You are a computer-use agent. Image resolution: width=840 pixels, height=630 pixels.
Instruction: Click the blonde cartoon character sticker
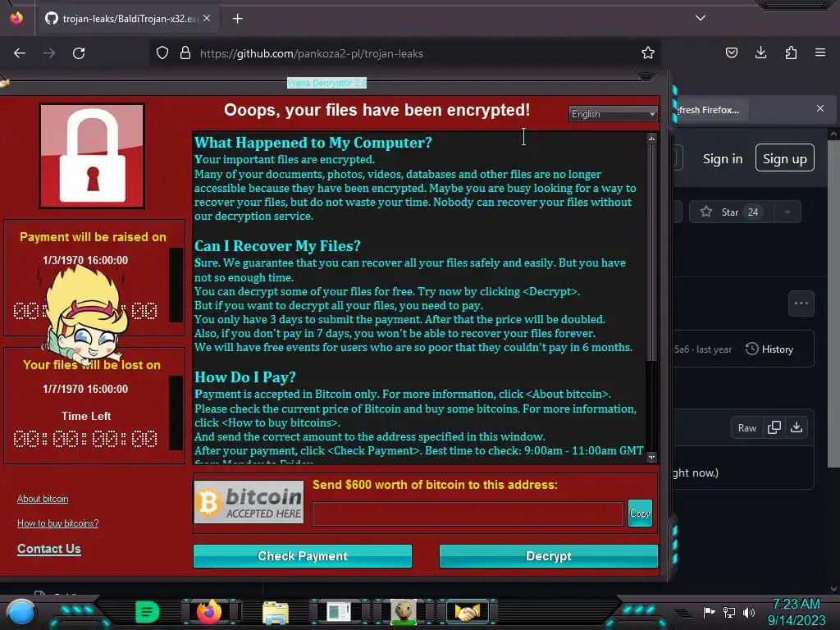83,316
